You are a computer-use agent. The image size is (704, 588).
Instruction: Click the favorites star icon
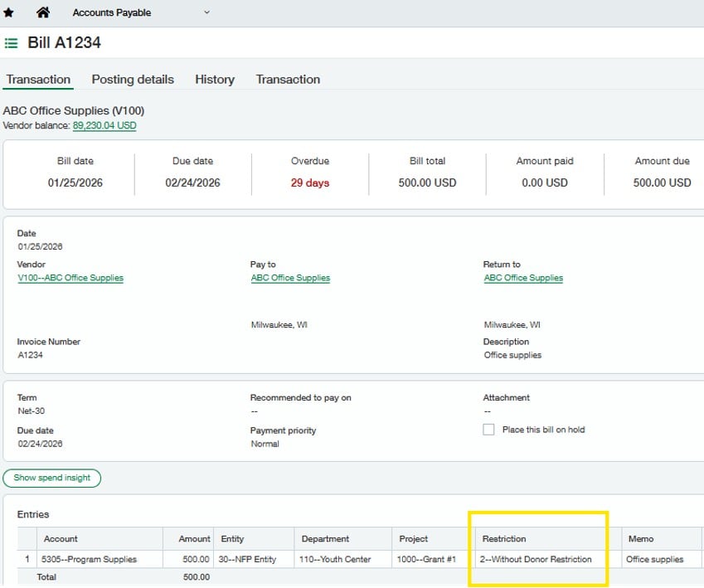(8, 12)
